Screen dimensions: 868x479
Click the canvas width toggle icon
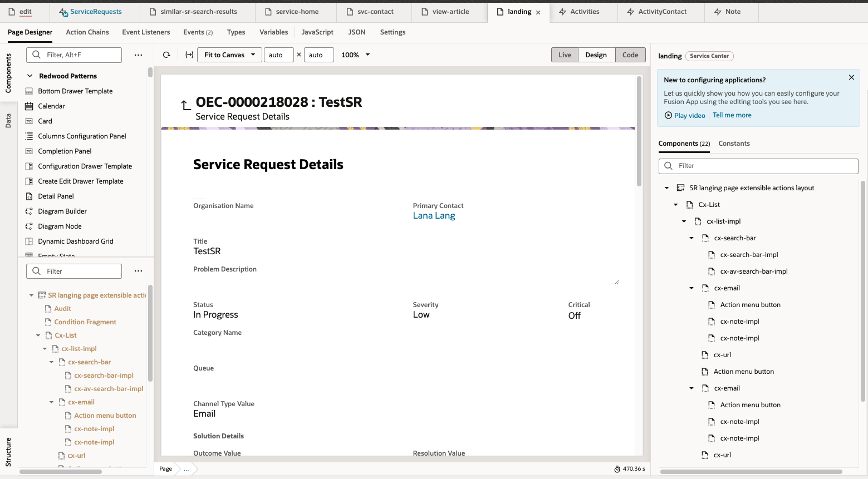(x=189, y=55)
